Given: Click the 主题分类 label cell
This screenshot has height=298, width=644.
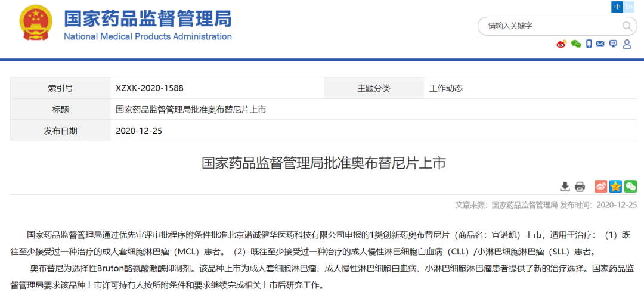Looking at the screenshot, I should tap(374, 88).
